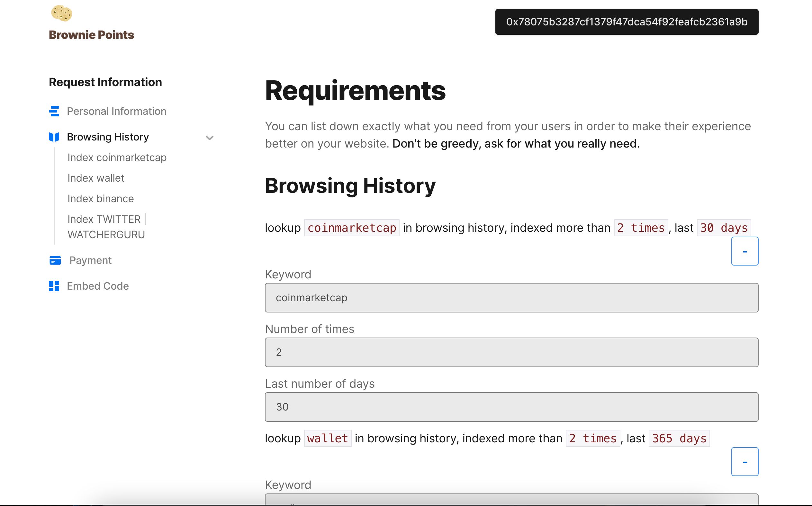Edit the Last number of days field
Image resolution: width=812 pixels, height=506 pixels.
tap(511, 406)
